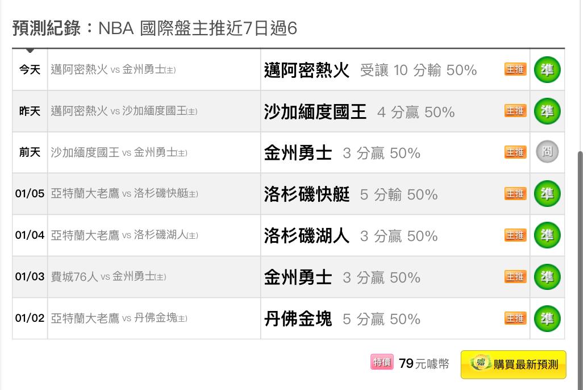Click green 準 badge in today's row
Viewport: 588px width, 390px height.
pyautogui.click(x=547, y=70)
